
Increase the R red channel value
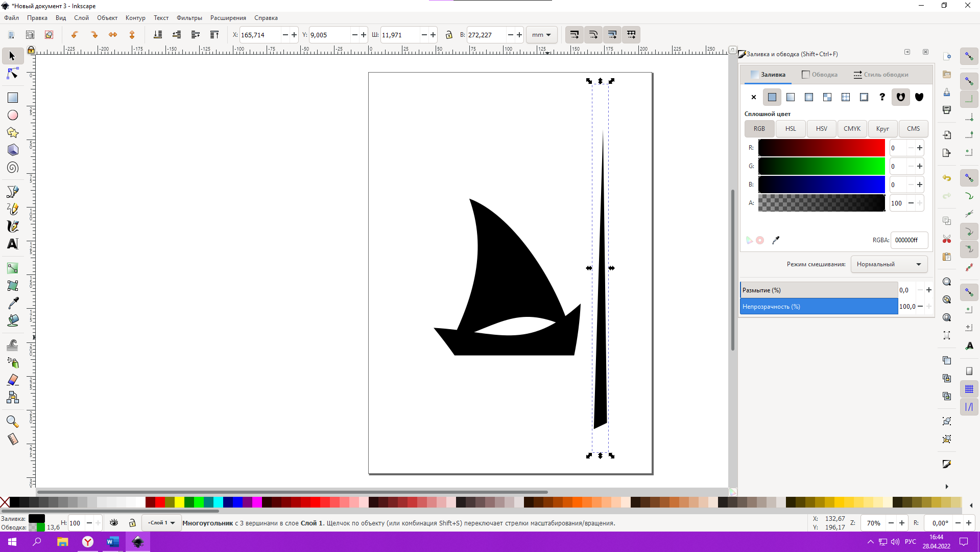[x=920, y=148]
